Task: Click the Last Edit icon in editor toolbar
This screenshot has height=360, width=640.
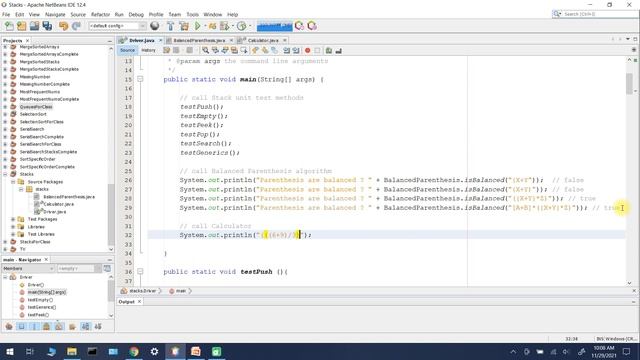Action: click(167, 50)
